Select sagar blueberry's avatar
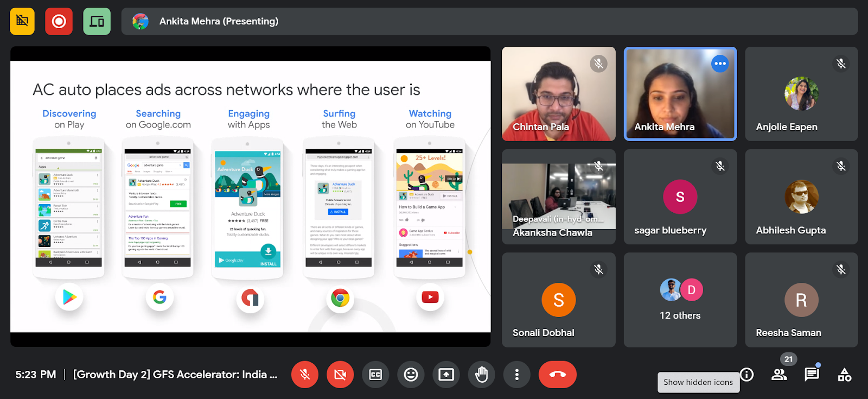This screenshot has height=399, width=868. tap(680, 197)
